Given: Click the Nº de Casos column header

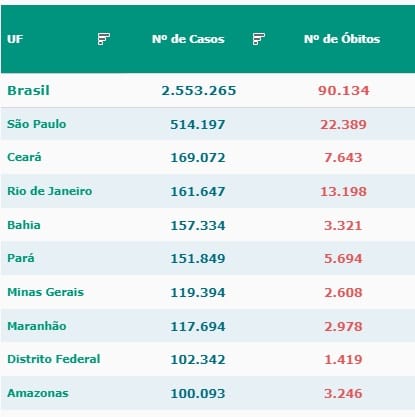Looking at the screenshot, I should [x=188, y=39].
